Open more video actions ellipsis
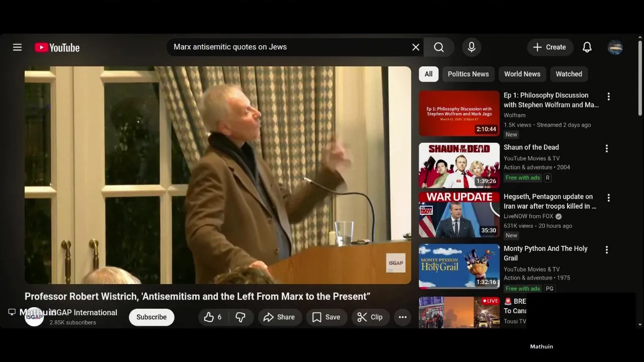 [403, 317]
